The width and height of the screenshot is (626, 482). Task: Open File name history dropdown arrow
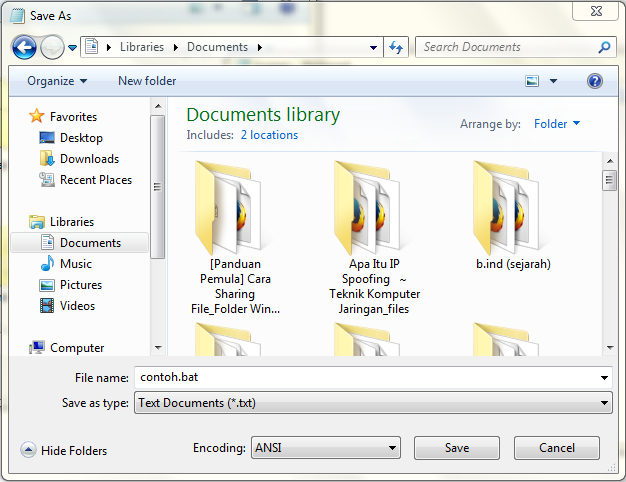pyautogui.click(x=604, y=378)
